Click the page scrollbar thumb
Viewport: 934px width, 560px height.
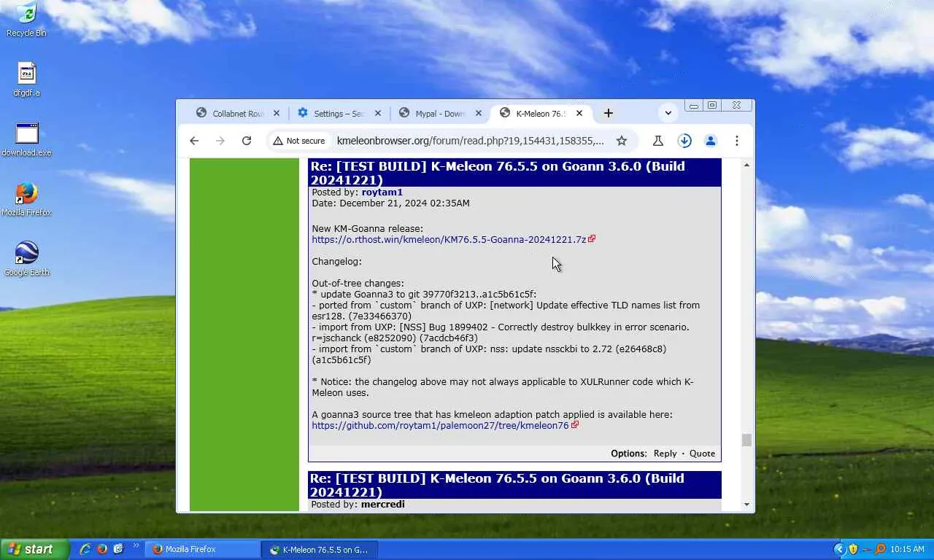click(746, 440)
